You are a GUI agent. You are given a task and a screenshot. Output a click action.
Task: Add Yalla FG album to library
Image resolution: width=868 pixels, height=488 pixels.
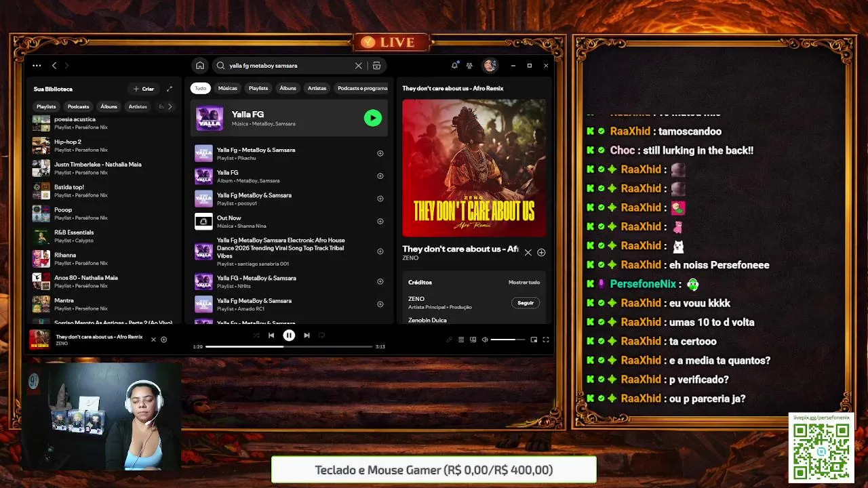(380, 176)
